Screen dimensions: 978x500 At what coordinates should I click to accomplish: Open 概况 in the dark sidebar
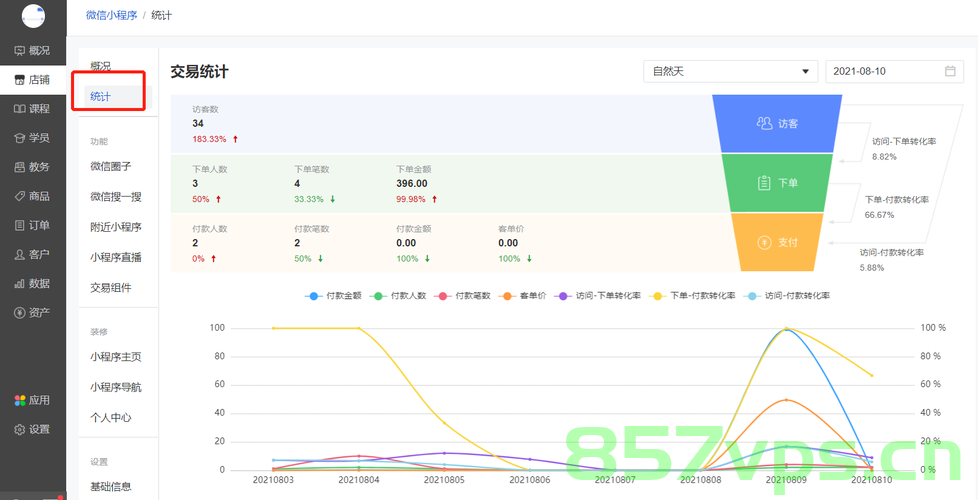pos(32,50)
